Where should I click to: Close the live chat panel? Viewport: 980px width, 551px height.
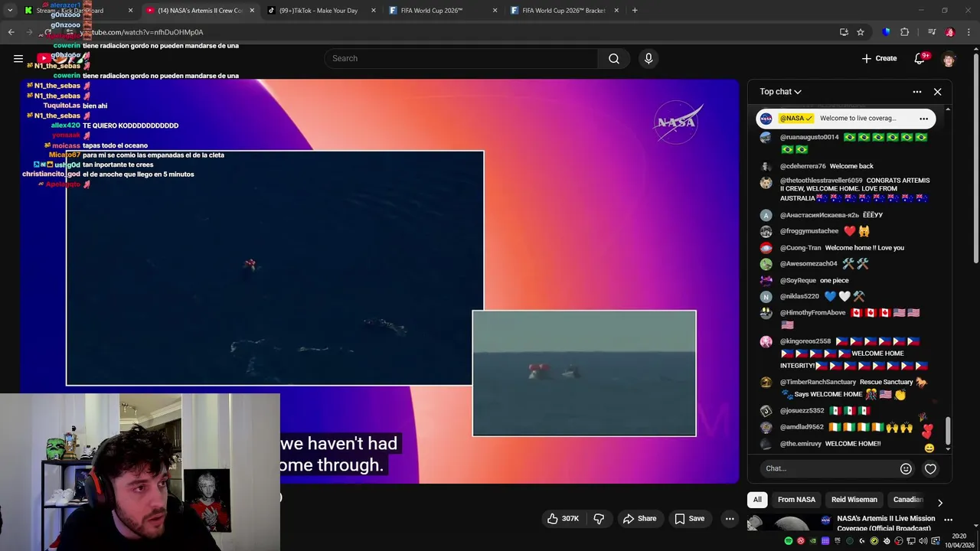pyautogui.click(x=937, y=92)
